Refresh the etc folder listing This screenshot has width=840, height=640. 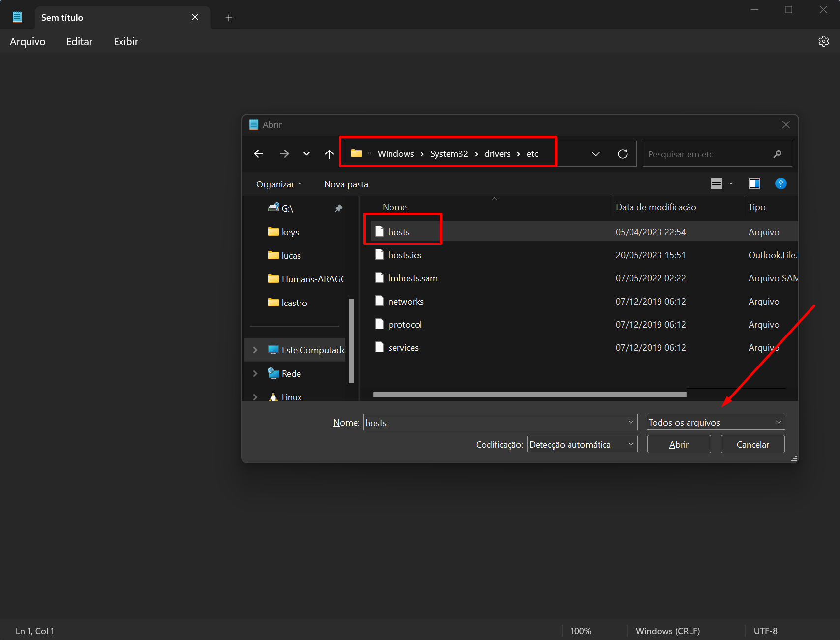click(x=622, y=154)
